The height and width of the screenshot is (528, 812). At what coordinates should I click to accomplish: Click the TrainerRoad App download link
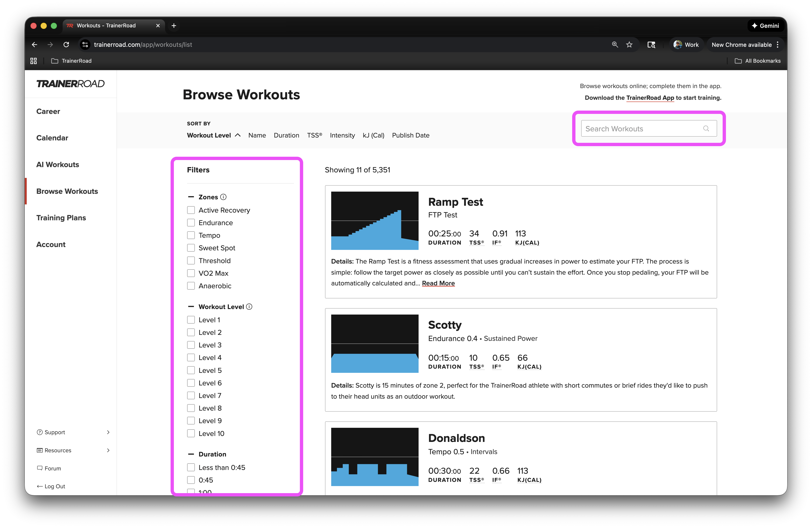(650, 98)
